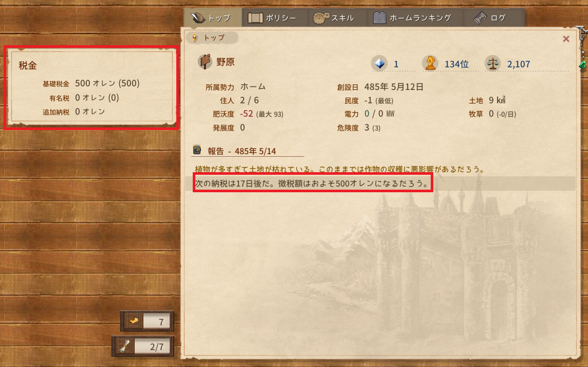Screen dimensions: 588x367
Task: Open the ポリシー tab
Action: (x=273, y=17)
